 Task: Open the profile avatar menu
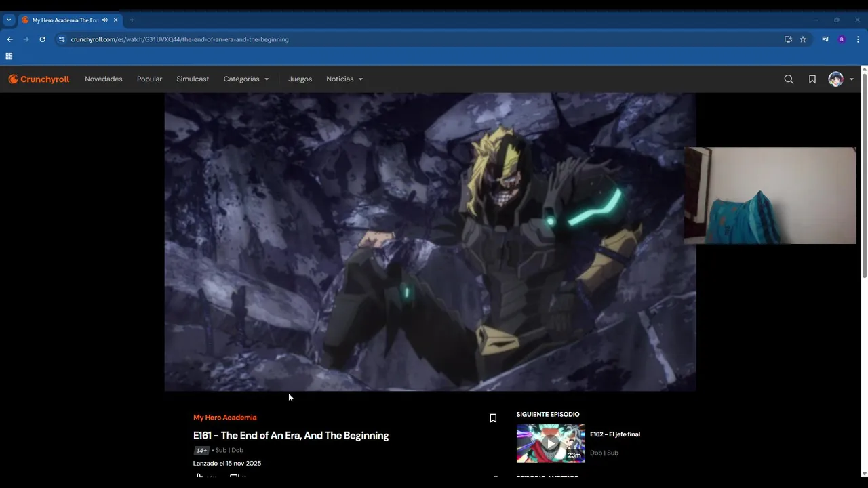pos(841,79)
